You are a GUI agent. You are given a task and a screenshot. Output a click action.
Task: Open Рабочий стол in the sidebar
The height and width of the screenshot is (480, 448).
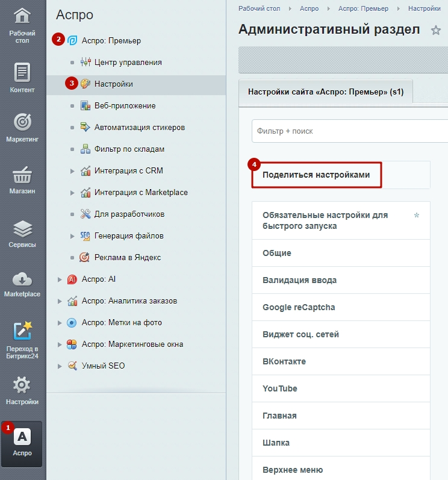click(22, 26)
